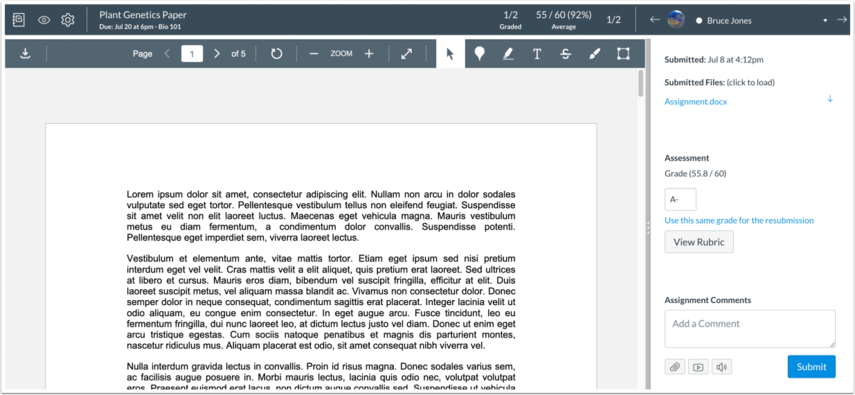Image resolution: width=855 pixels, height=395 pixels.
Task: Download the document using toolbar download icon
Action: click(x=25, y=53)
